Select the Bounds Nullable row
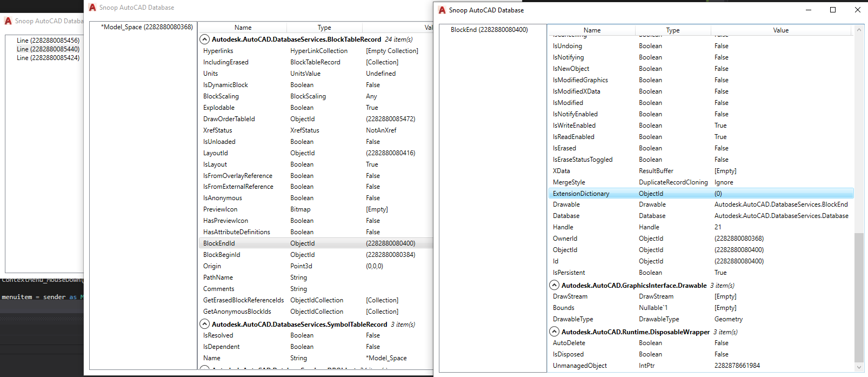Viewport: 868px width, 377px height. click(701, 308)
